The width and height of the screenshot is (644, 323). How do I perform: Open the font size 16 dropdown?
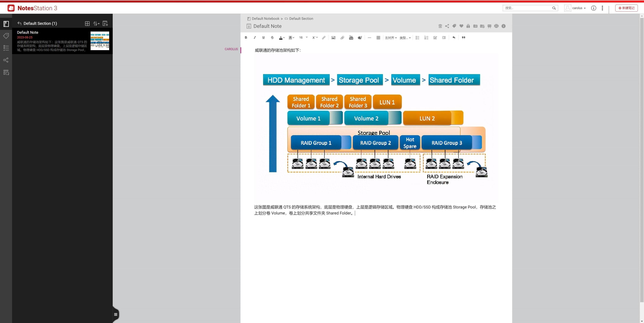pos(303,38)
